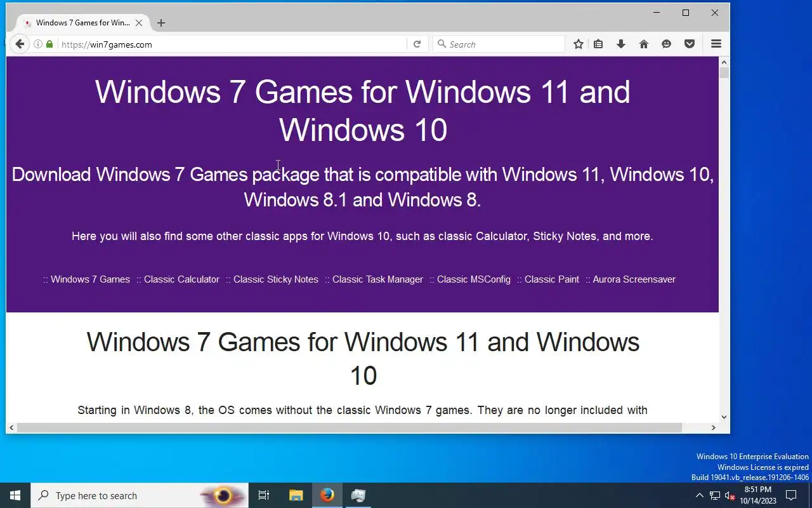Open the Downloads arrow icon
812x508 pixels.
621,44
